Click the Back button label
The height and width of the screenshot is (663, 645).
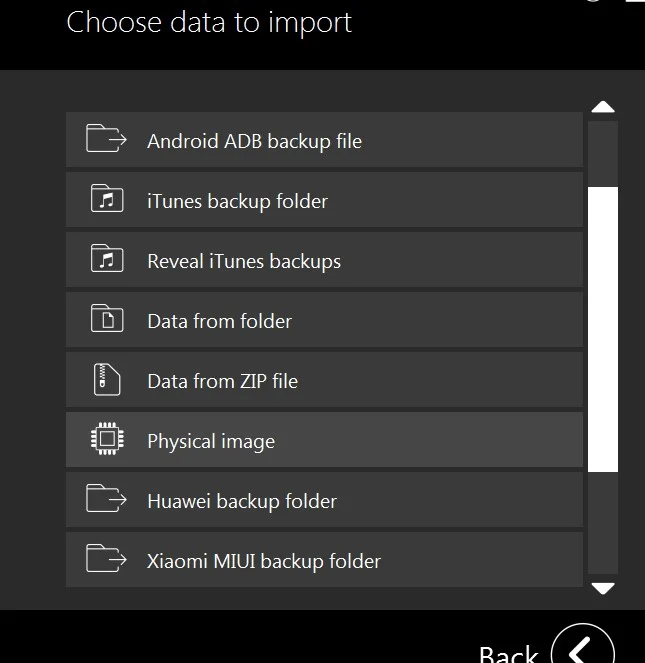(508, 654)
